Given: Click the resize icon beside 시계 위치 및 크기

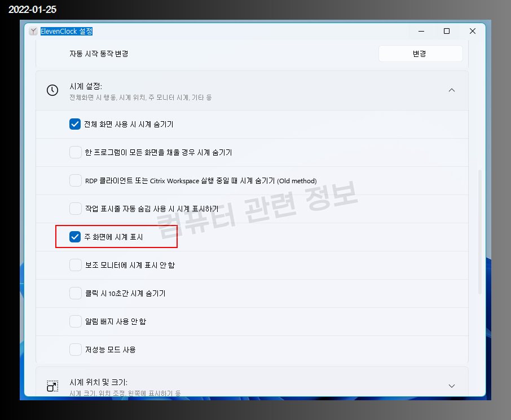Looking at the screenshot, I should click(52, 386).
